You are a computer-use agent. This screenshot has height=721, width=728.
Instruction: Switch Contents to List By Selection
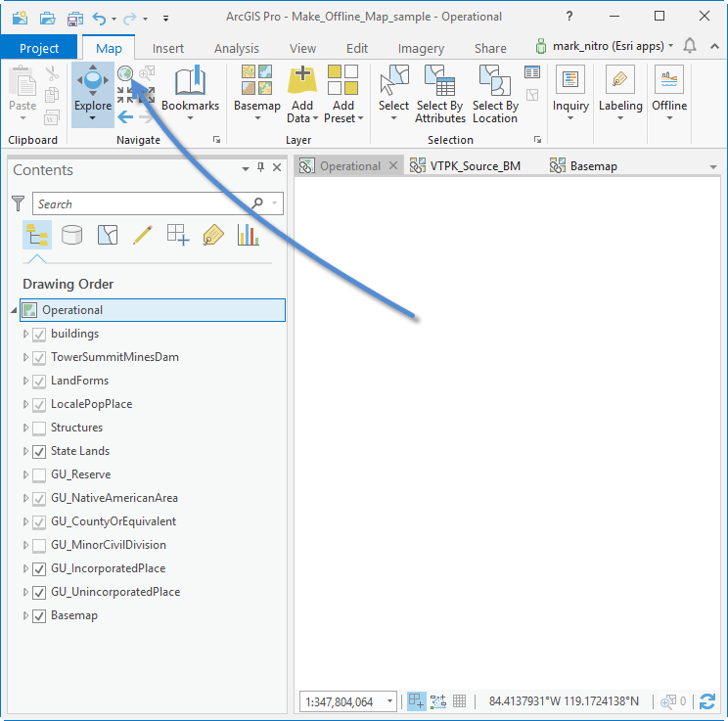(108, 235)
